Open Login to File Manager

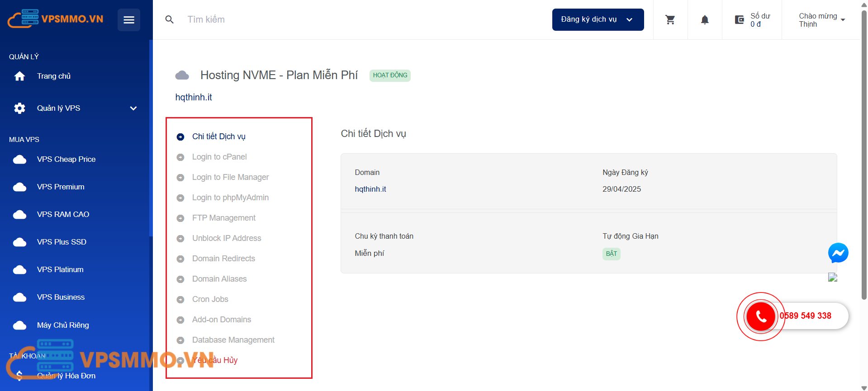(230, 177)
